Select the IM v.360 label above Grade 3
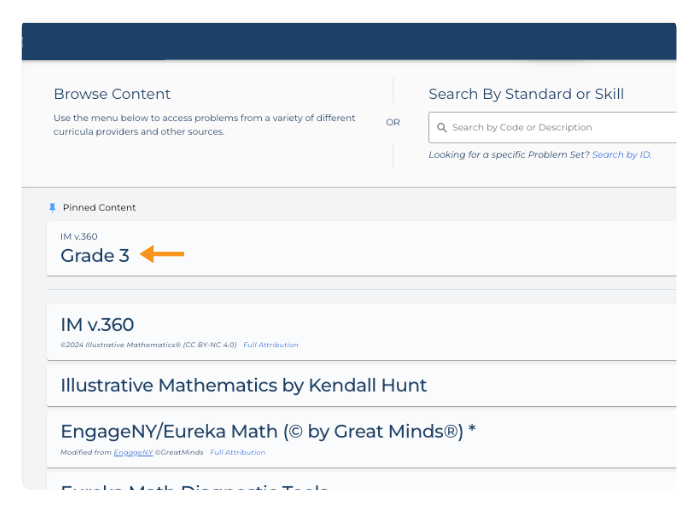Screen dimensions: 698x508 coord(79,236)
